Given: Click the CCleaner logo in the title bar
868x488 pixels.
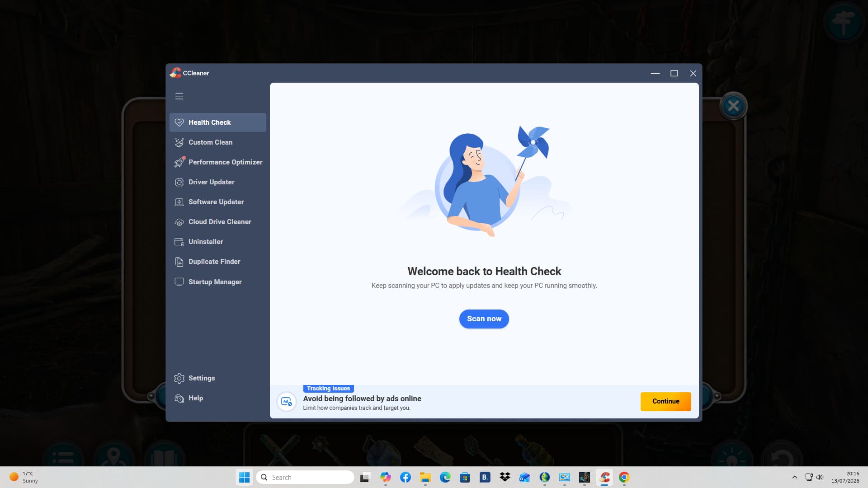Looking at the screenshot, I should tap(175, 73).
